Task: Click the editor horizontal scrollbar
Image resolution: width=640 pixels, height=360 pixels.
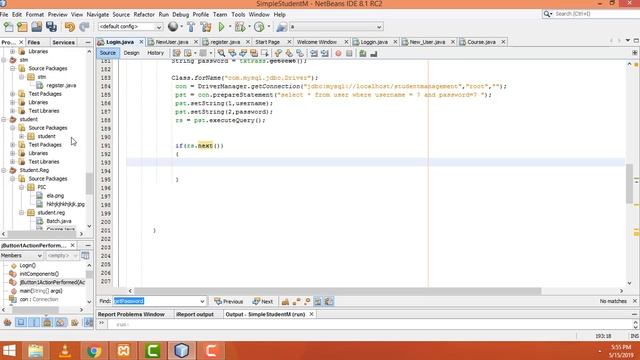Action: pyautogui.click(x=338, y=291)
